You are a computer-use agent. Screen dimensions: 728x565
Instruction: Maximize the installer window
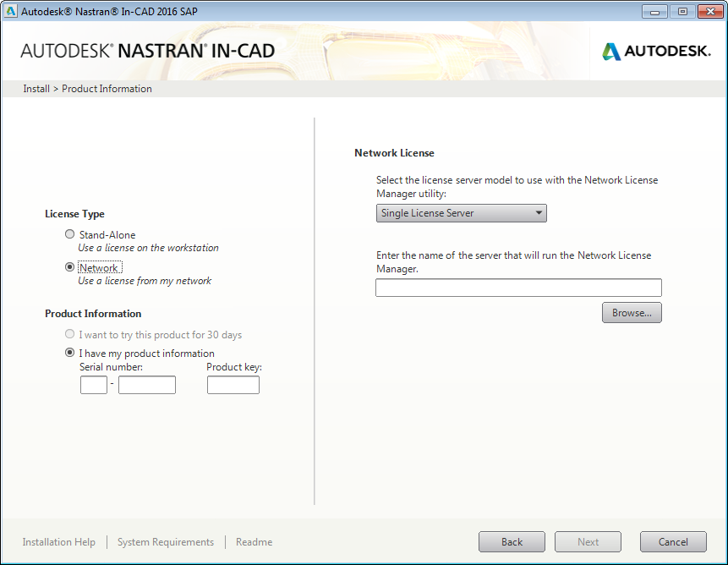tap(682, 12)
